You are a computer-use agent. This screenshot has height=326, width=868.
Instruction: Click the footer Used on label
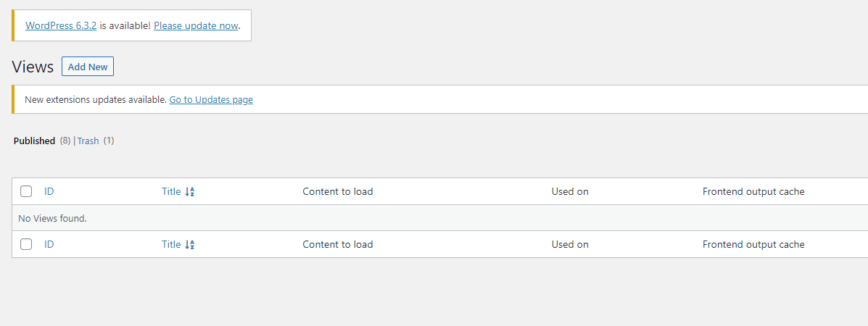tap(570, 244)
